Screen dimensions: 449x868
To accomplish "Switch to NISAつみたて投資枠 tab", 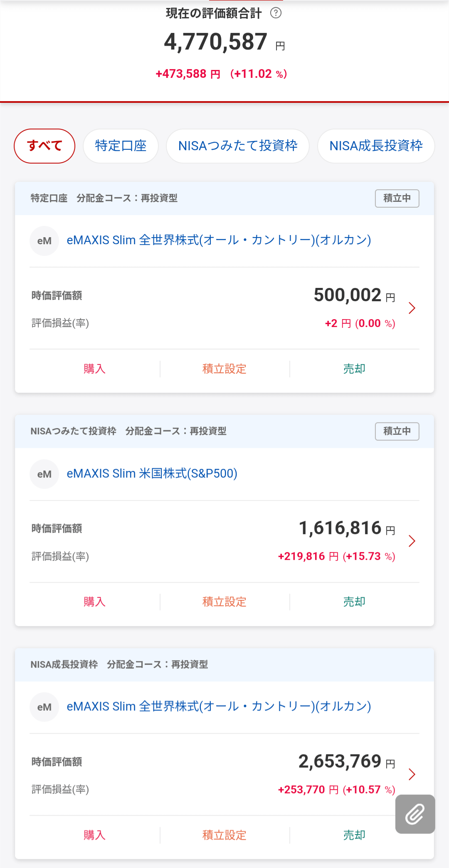I will click(237, 146).
